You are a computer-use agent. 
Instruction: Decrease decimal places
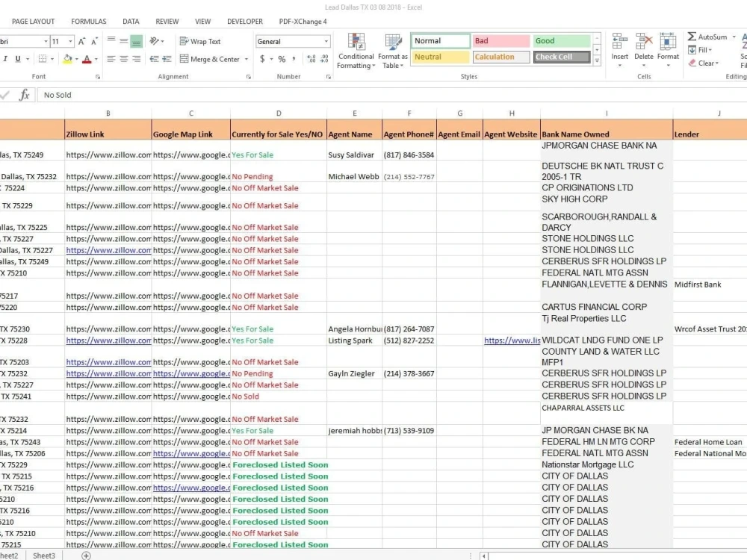[324, 59]
